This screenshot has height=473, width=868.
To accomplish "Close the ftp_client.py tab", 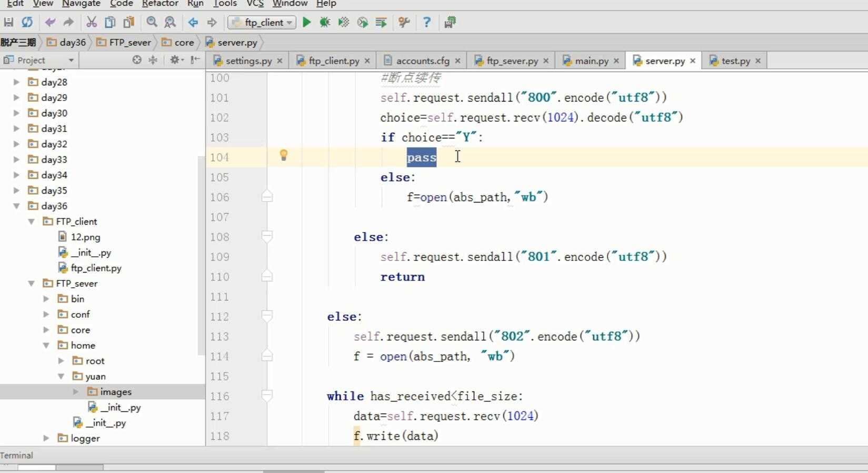I will (367, 61).
